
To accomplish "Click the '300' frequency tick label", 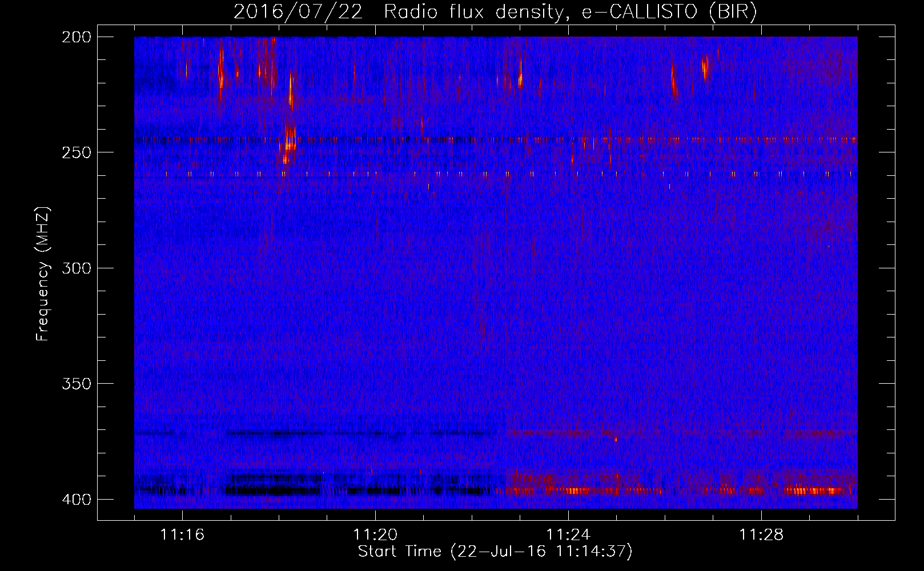I will tap(76, 268).
